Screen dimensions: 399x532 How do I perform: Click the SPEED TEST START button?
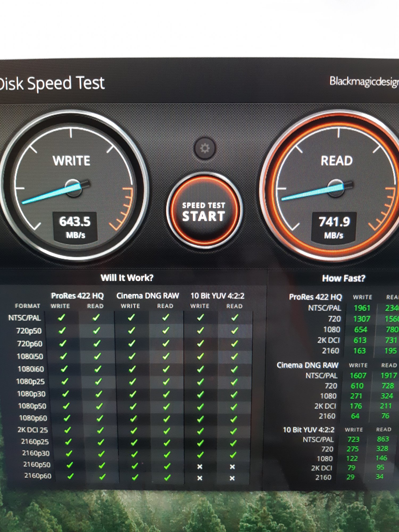pyautogui.click(x=204, y=210)
